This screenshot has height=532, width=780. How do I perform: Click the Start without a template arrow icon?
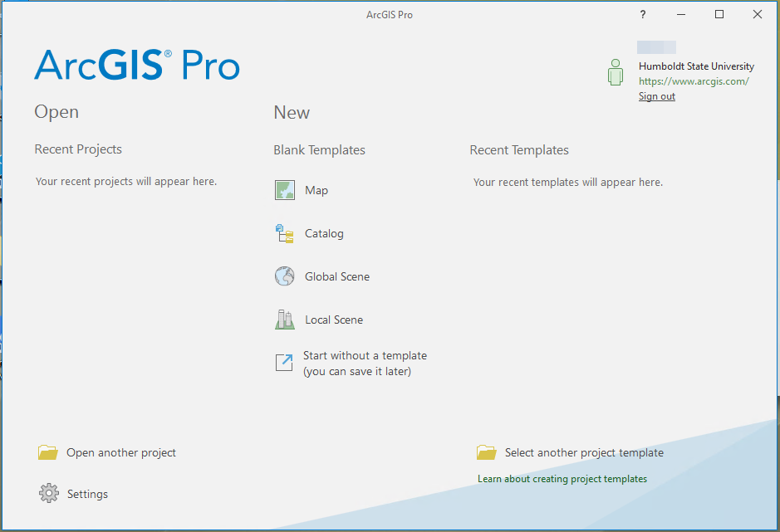pyautogui.click(x=284, y=363)
